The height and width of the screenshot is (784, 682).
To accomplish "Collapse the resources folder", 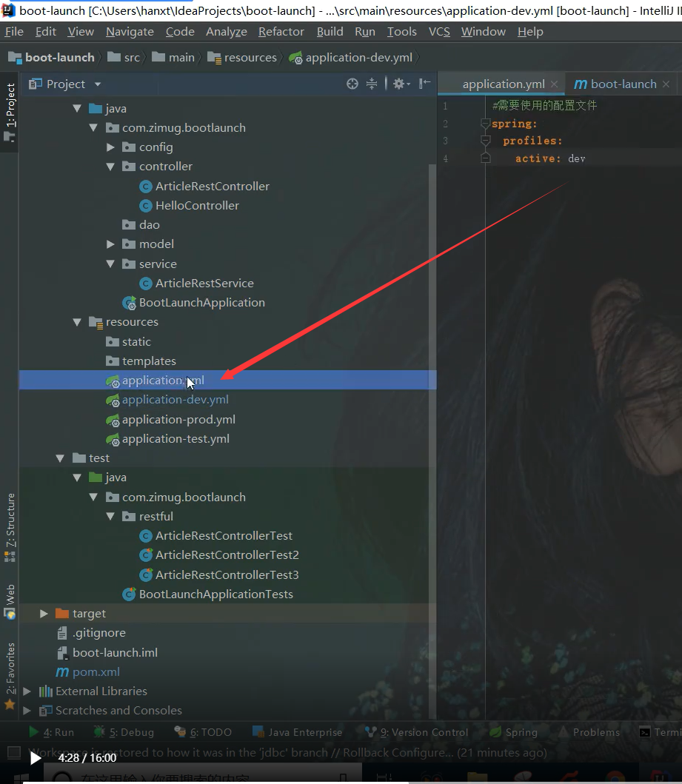I will coord(77,322).
